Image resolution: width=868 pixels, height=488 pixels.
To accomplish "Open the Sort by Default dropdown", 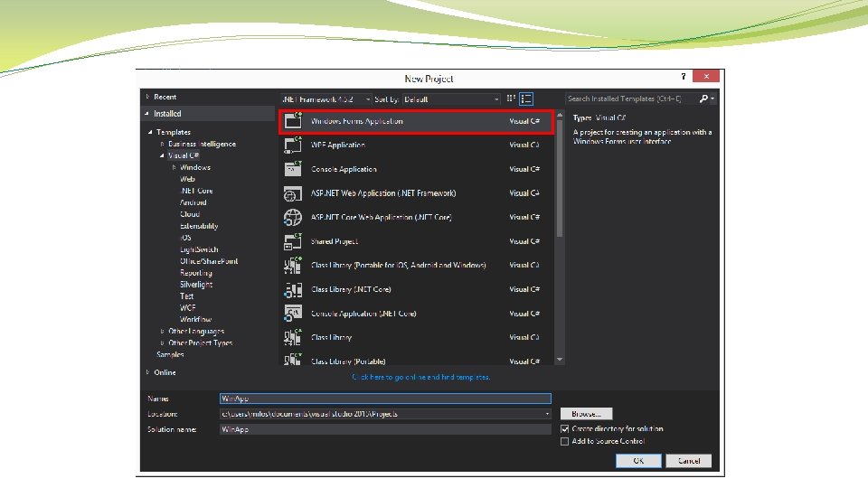I will [x=451, y=99].
